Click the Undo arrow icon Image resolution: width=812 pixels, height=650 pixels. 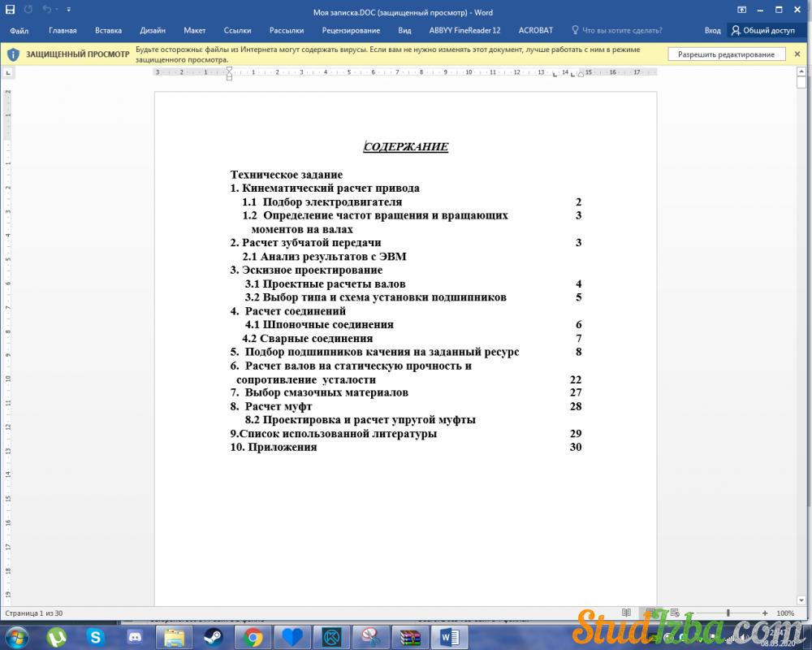coord(46,9)
